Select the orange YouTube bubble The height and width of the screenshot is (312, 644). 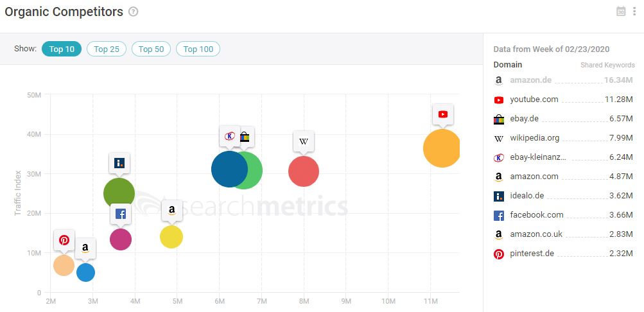(x=442, y=148)
